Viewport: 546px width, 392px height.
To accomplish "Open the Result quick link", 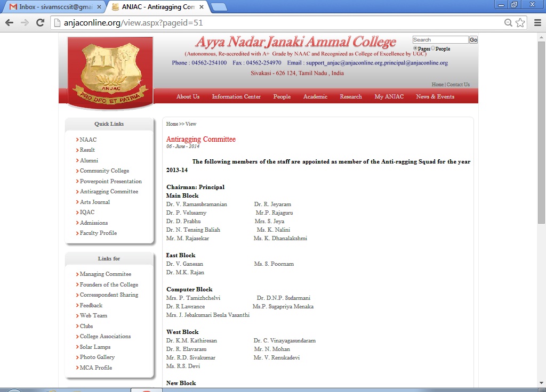I will tap(87, 150).
